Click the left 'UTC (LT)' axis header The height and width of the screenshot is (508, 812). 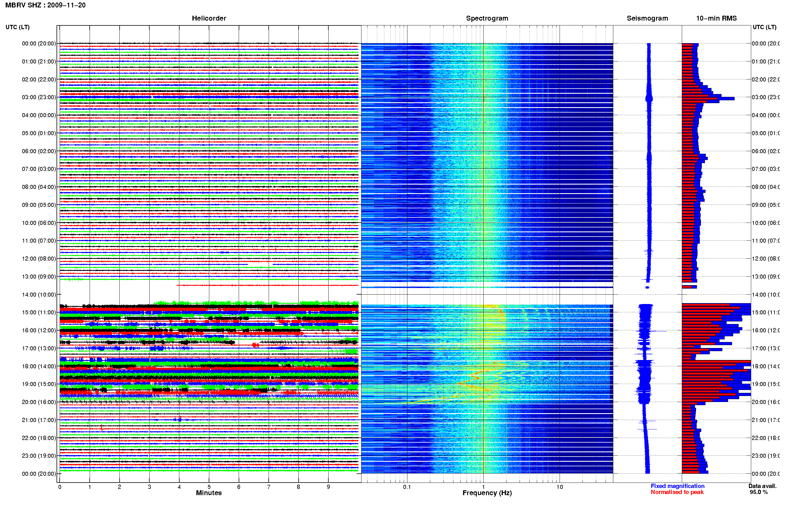point(17,27)
